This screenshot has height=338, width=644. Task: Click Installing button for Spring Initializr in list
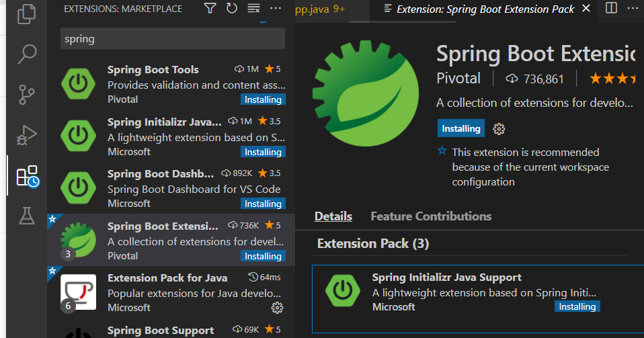tap(263, 152)
